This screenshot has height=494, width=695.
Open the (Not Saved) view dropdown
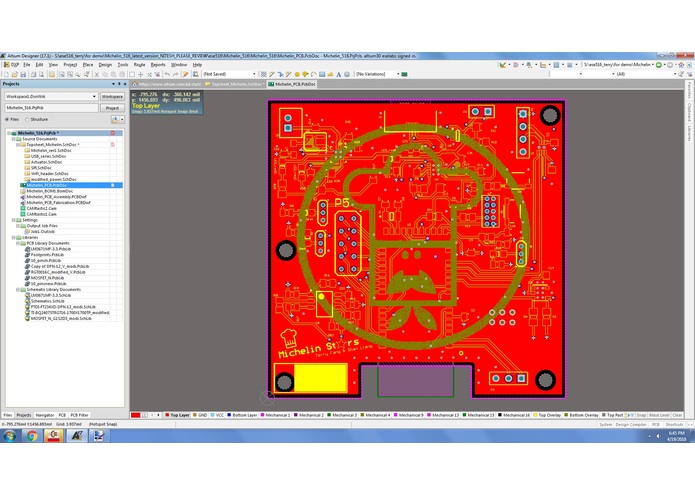pos(254,74)
